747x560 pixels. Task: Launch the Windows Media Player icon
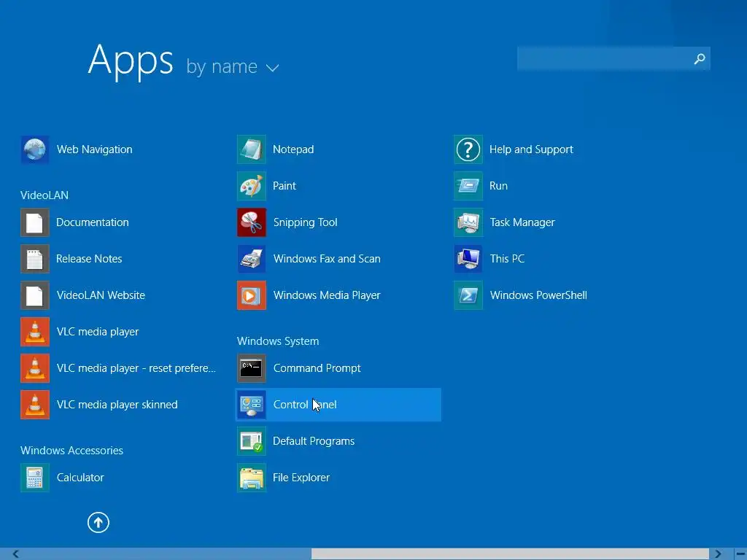coord(252,295)
